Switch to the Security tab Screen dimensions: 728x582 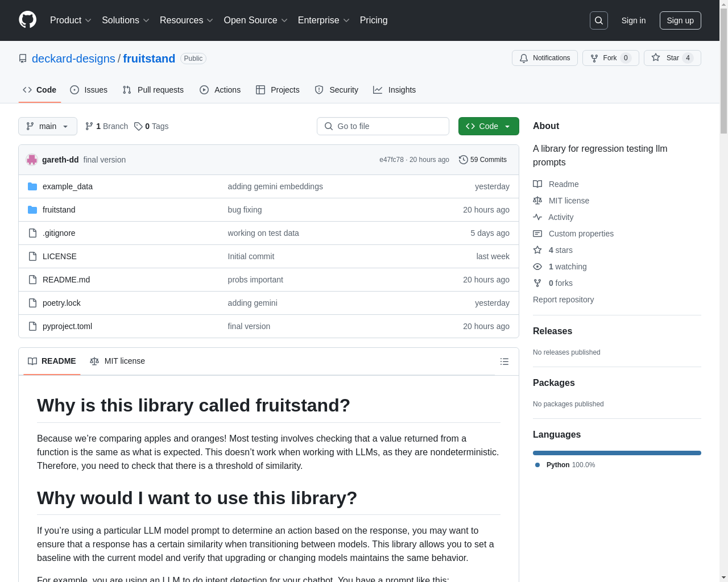tap(337, 90)
